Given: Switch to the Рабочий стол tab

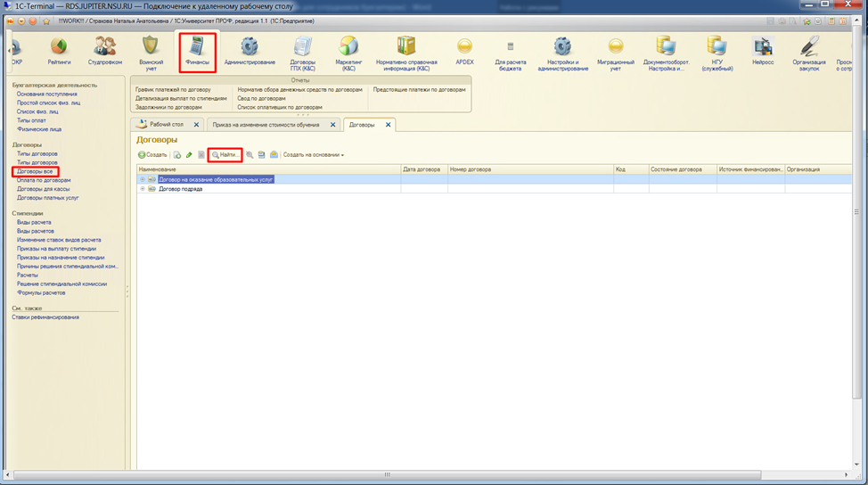Looking at the screenshot, I should click(165, 125).
